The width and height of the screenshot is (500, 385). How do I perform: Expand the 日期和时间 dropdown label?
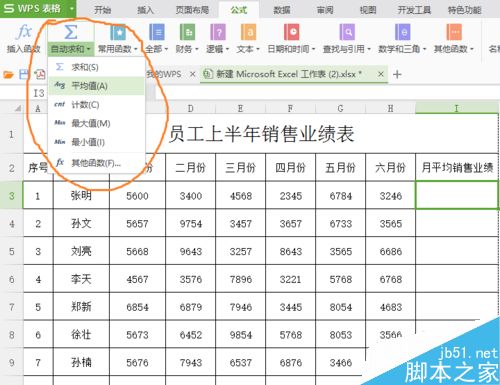pyautogui.click(x=291, y=49)
